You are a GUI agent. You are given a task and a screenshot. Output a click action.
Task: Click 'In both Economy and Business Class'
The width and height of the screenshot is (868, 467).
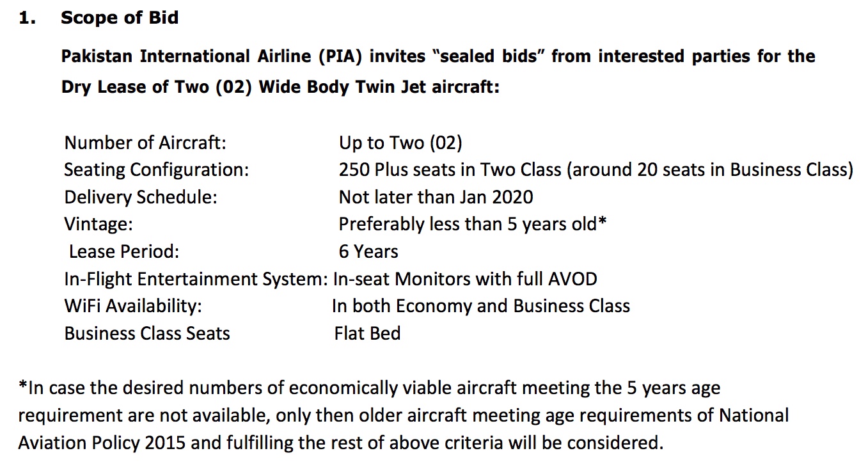[481, 306]
